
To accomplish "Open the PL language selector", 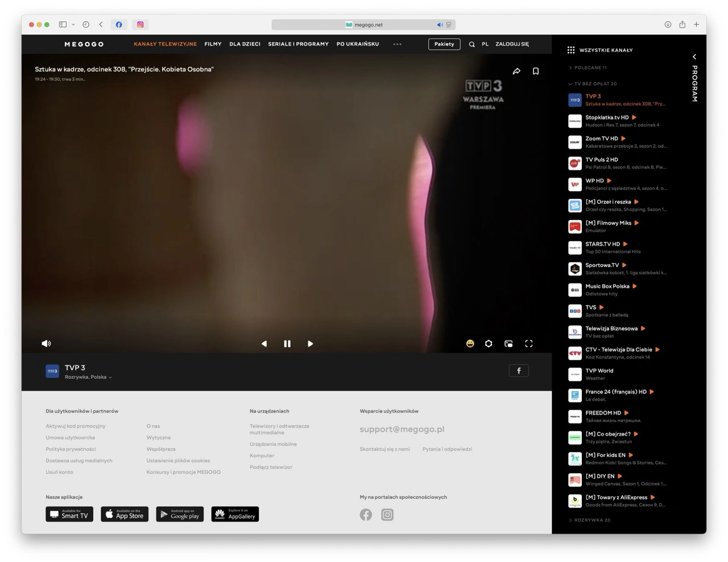I will pos(485,44).
